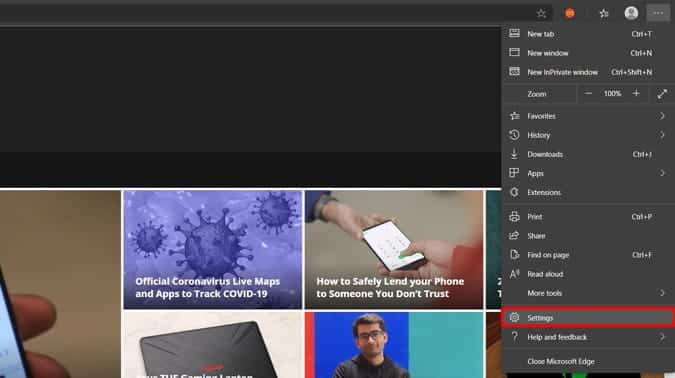Screen dimensions: 675x378
Task: Expand the More tools submenu arrow
Action: [662, 293]
